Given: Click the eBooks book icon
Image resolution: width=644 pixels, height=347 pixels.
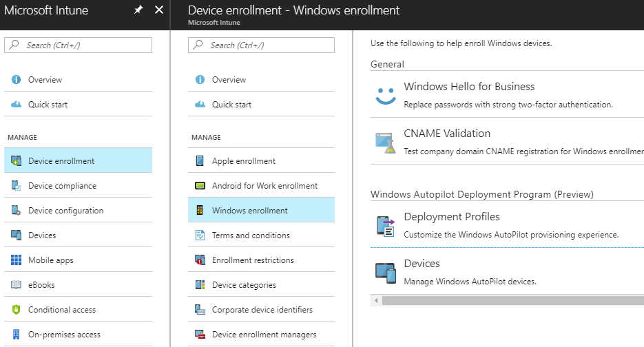Looking at the screenshot, I should click(16, 285).
